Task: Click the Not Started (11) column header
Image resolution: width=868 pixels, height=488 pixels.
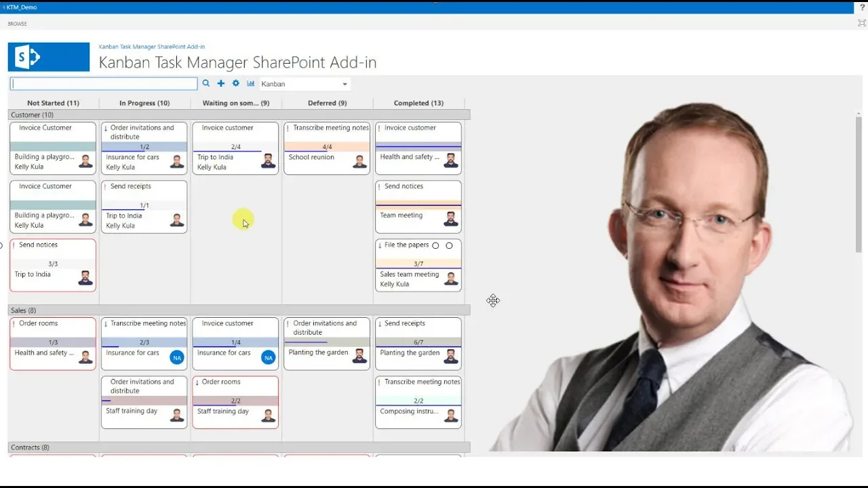Action: pos(53,103)
